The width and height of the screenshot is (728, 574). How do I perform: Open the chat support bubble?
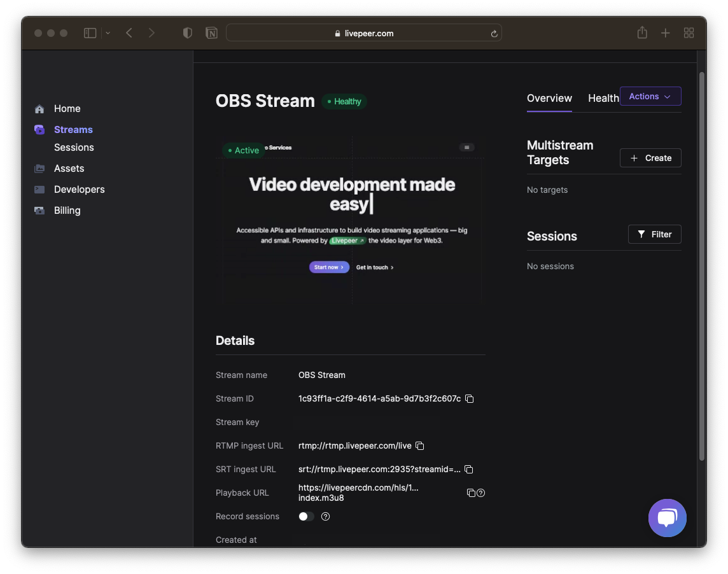pos(667,518)
